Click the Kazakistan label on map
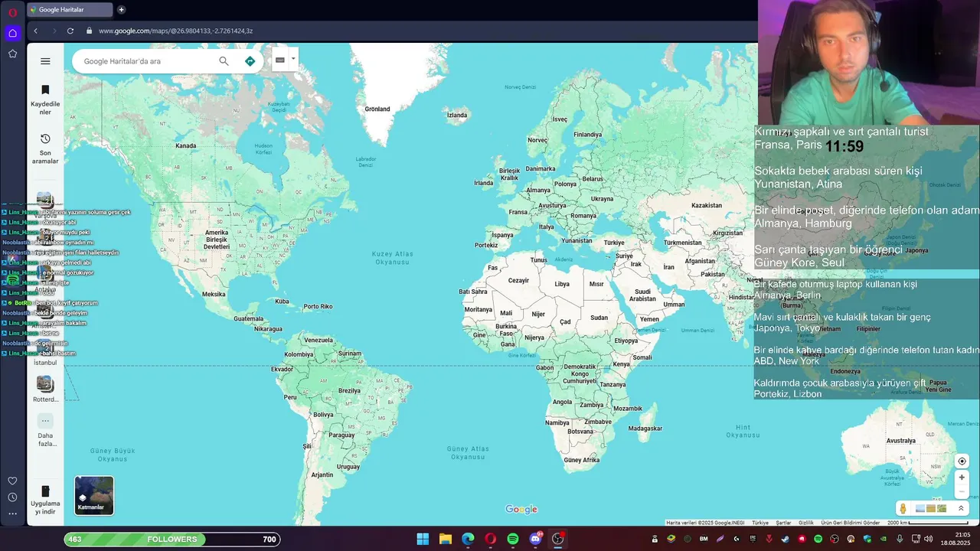 point(707,205)
